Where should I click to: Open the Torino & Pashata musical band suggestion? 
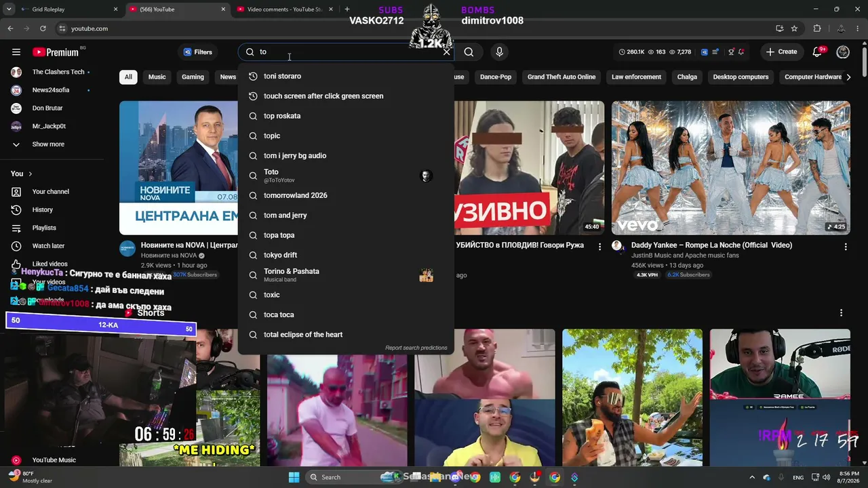(346, 275)
